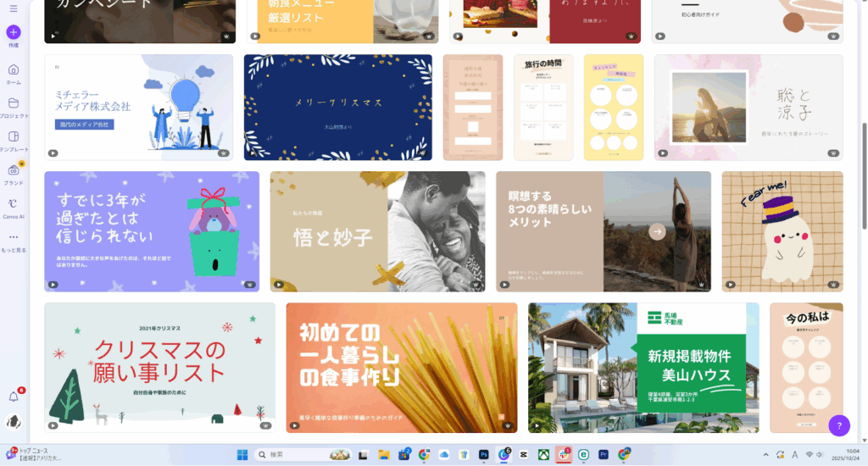868x466 pixels.
Task: Select the クリスマスの願い事リスト template
Action: click(159, 368)
